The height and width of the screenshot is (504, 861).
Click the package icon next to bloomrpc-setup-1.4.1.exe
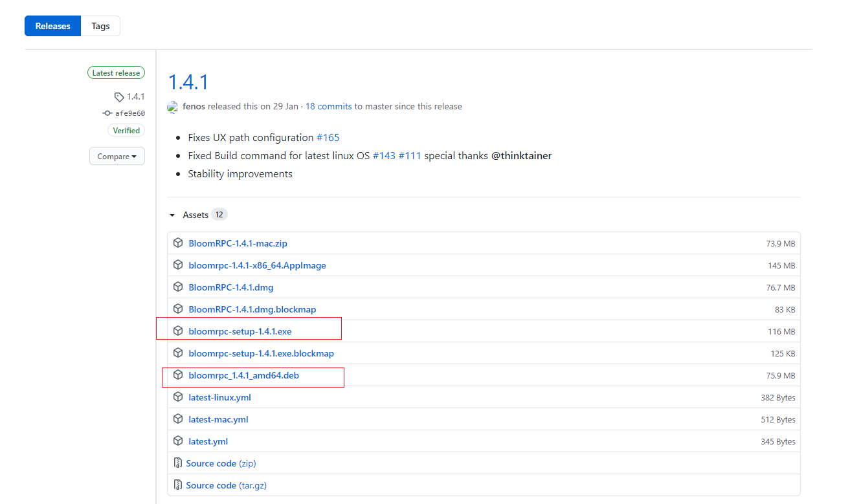[178, 331]
